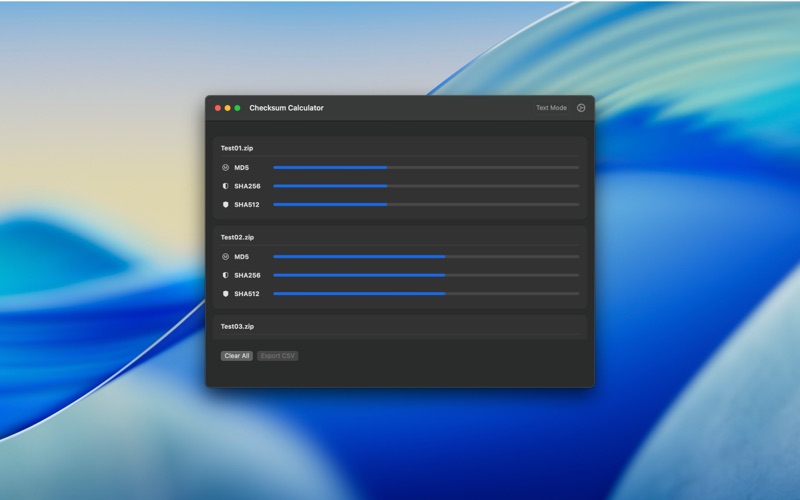Click the Test01.zip MD5 progress bar
Screen dimensions: 800x500
(x=425, y=167)
